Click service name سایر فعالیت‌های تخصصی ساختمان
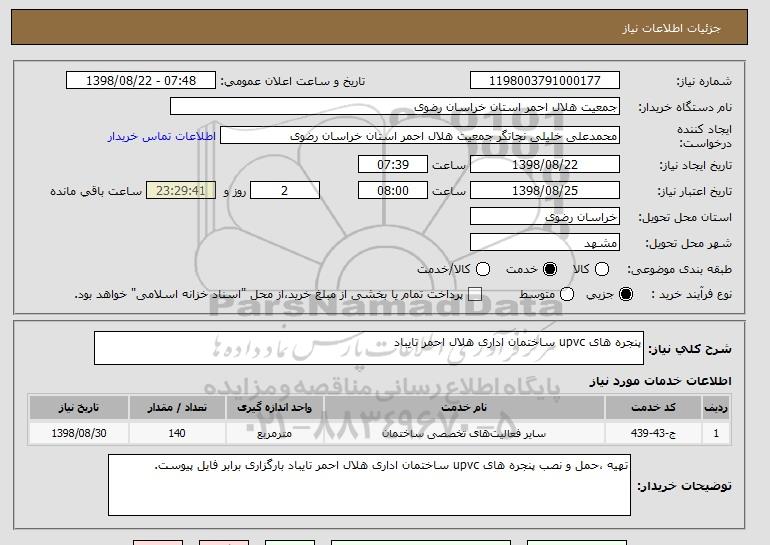The width and height of the screenshot is (770, 545). pyautogui.click(x=464, y=434)
